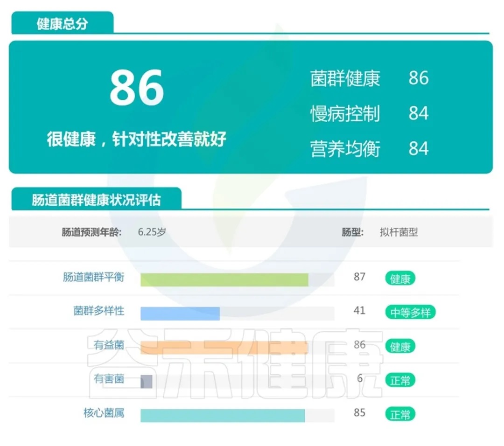
Task: Select the 健康总分 section header tab
Action: (x=62, y=24)
